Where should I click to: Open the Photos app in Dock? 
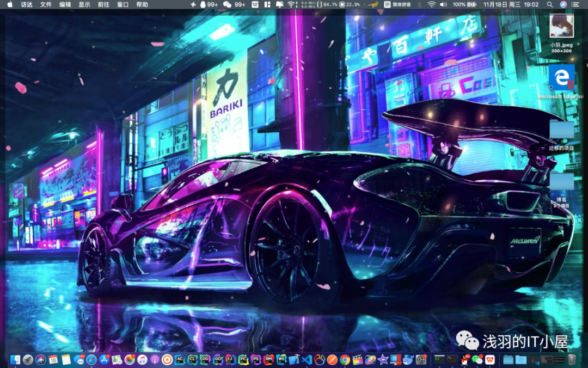[x=130, y=360]
